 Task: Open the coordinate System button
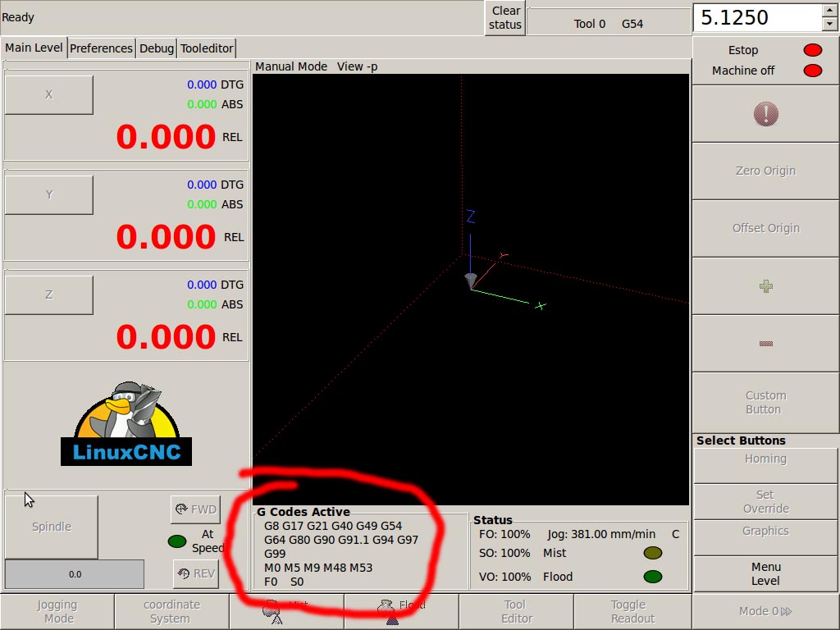(172, 611)
